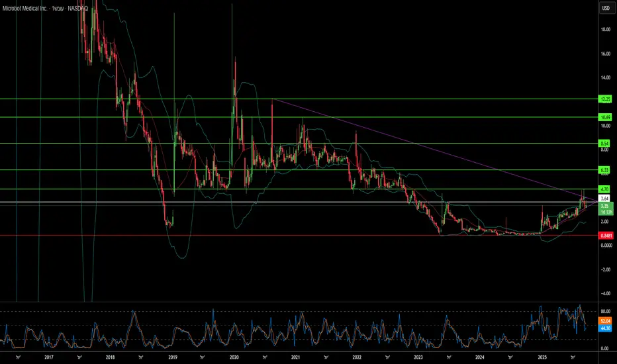The image size is (617, 364).
Task: Select the green 6.33 price level label
Action: (x=604, y=170)
